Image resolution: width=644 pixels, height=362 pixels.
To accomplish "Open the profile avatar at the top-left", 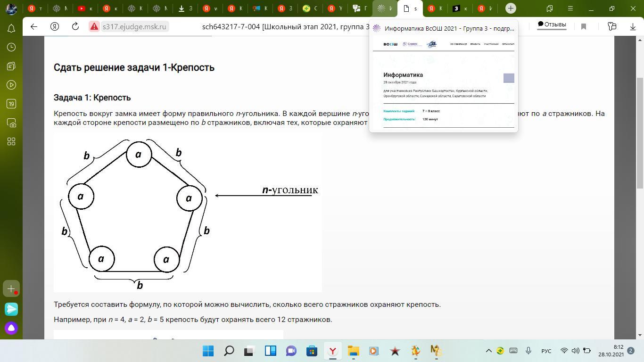I will click(11, 8).
